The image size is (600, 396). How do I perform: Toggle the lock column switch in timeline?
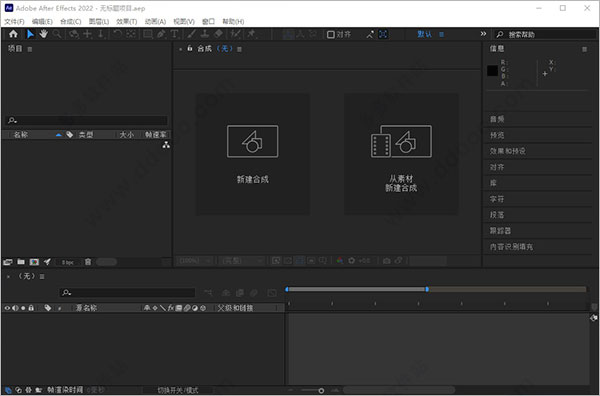point(31,308)
